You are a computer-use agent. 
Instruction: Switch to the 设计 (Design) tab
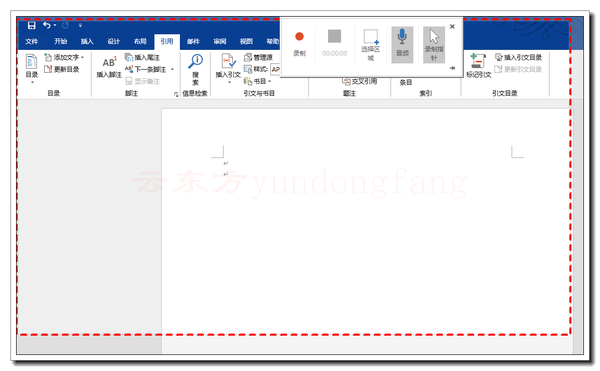(114, 41)
